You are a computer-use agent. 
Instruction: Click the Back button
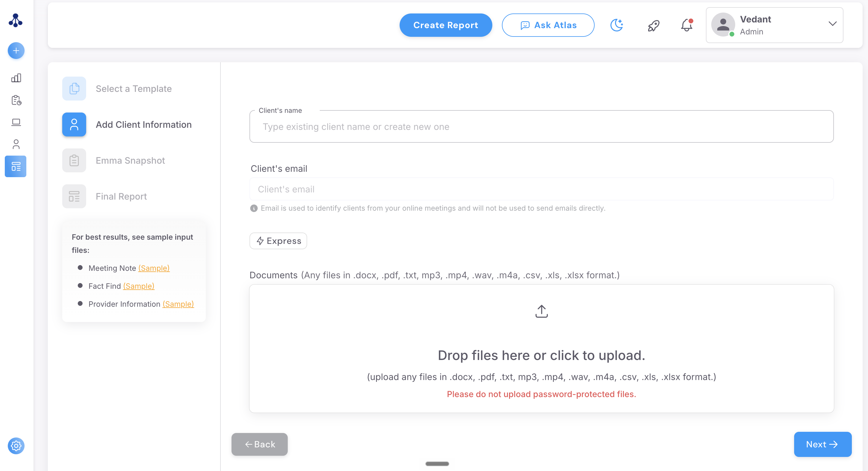coord(259,444)
